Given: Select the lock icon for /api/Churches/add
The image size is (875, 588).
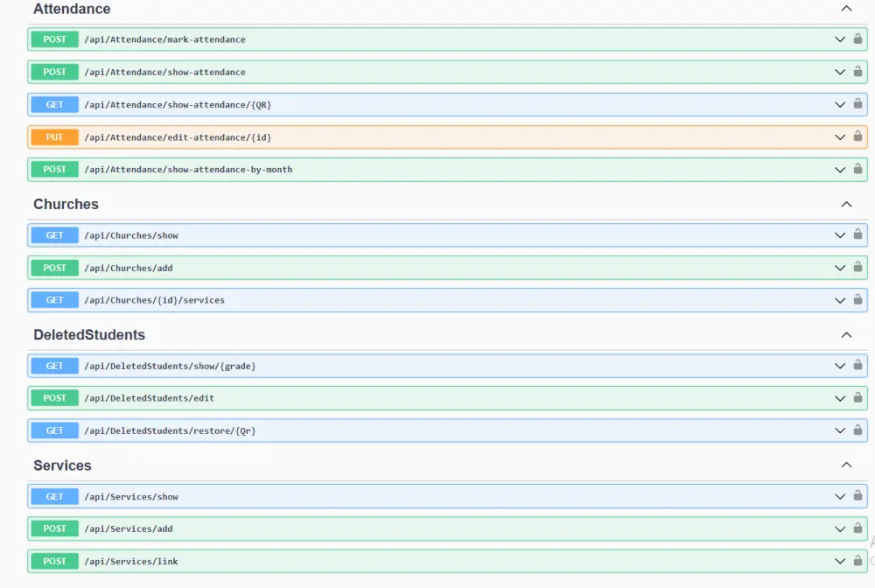Looking at the screenshot, I should point(857,268).
